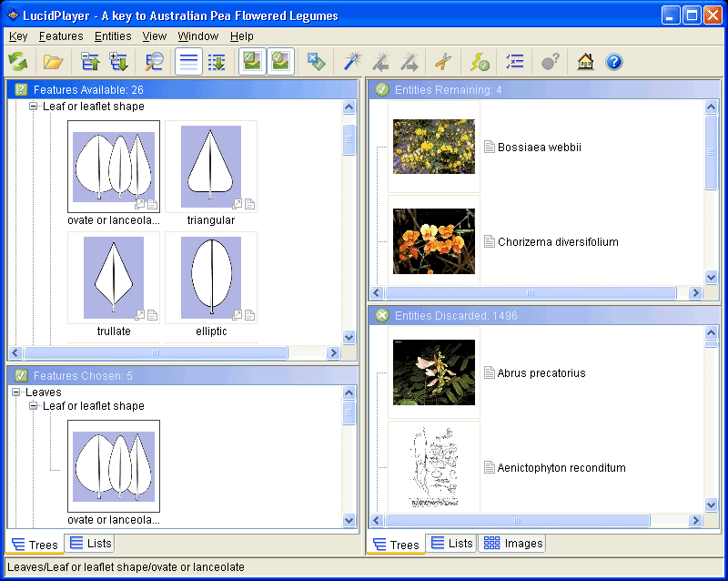Open a key with the folder icon
The height and width of the screenshot is (581, 728).
pyautogui.click(x=54, y=62)
